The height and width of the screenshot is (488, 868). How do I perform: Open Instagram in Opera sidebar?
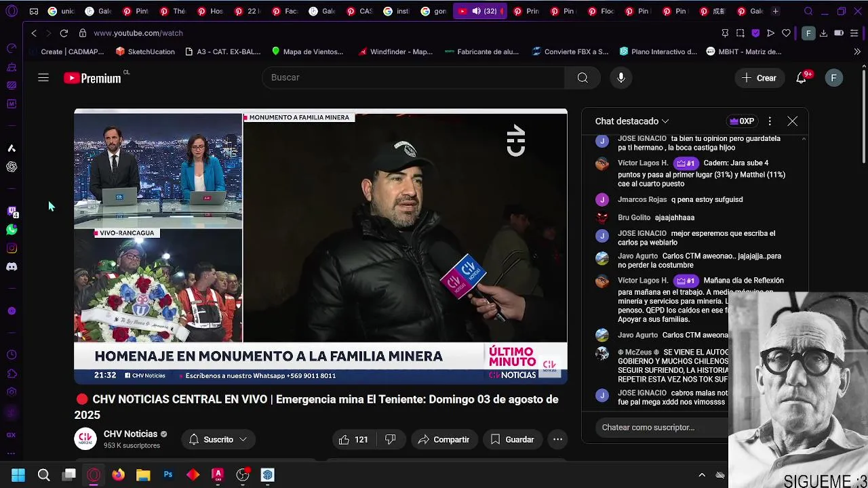pyautogui.click(x=12, y=248)
